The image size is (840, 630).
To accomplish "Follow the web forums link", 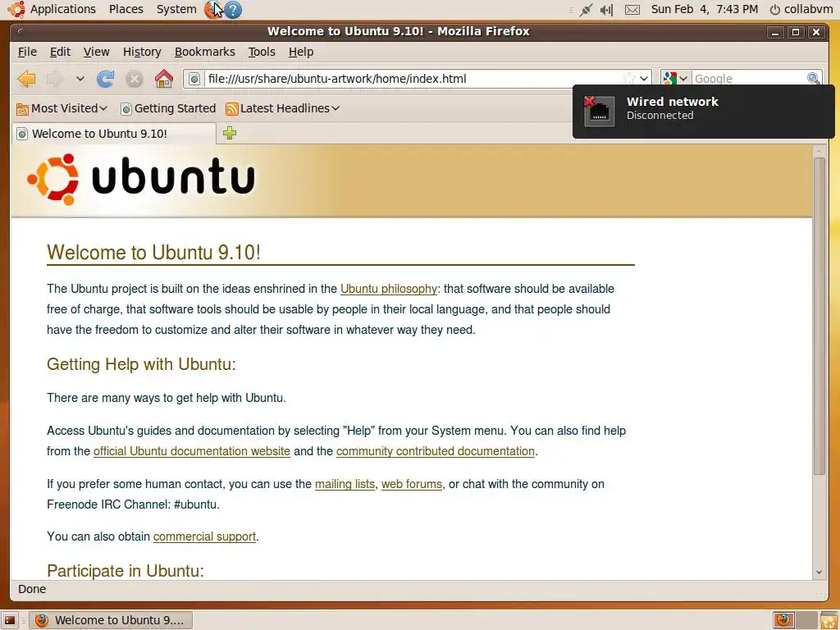I will (412, 484).
